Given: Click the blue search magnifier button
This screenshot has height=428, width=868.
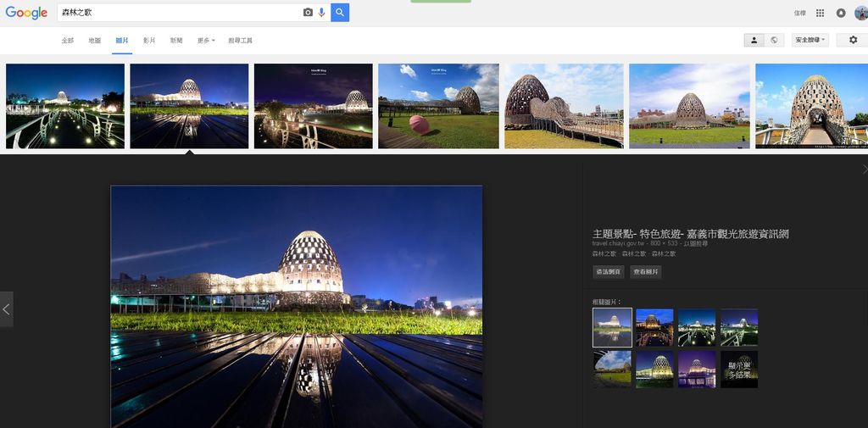Looking at the screenshot, I should [x=340, y=12].
